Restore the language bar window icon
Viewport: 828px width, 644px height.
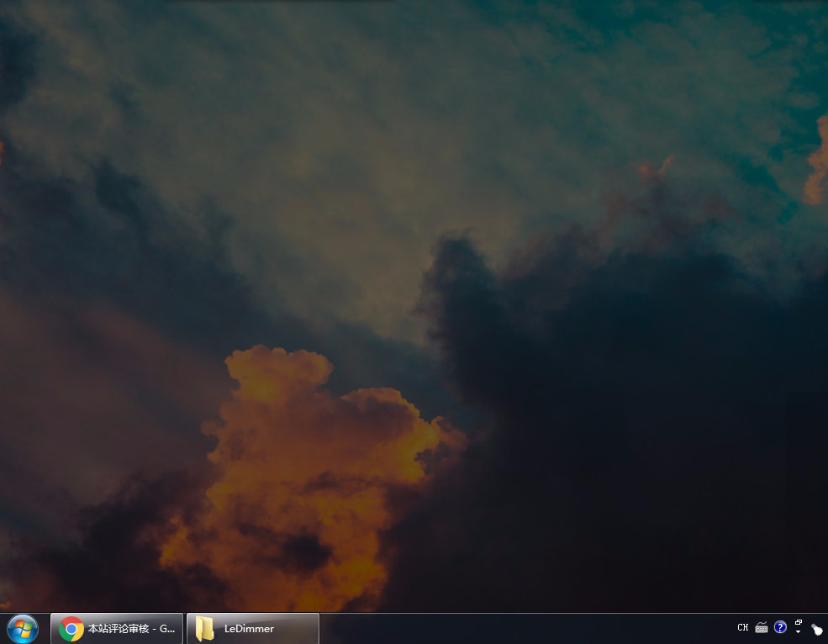(799, 623)
